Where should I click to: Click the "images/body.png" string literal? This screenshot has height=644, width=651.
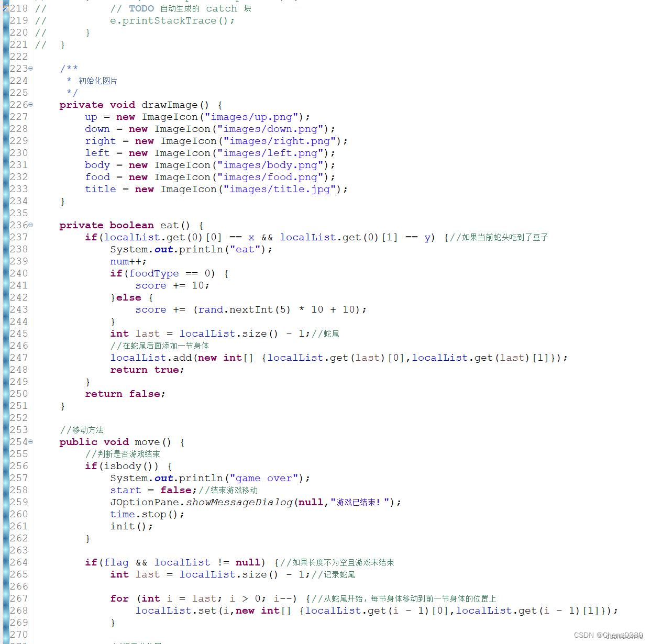tap(270, 165)
